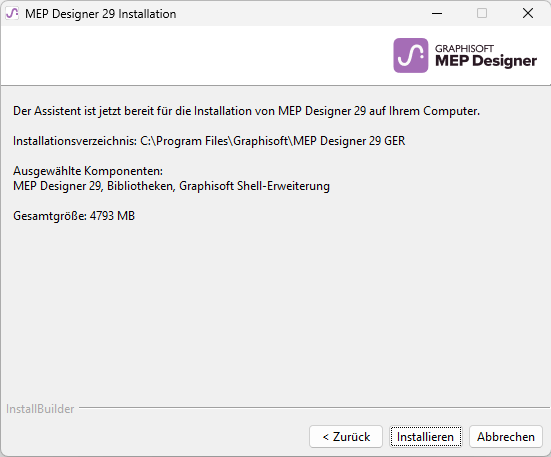Click the MEP Designer title bar icon

coord(12,14)
